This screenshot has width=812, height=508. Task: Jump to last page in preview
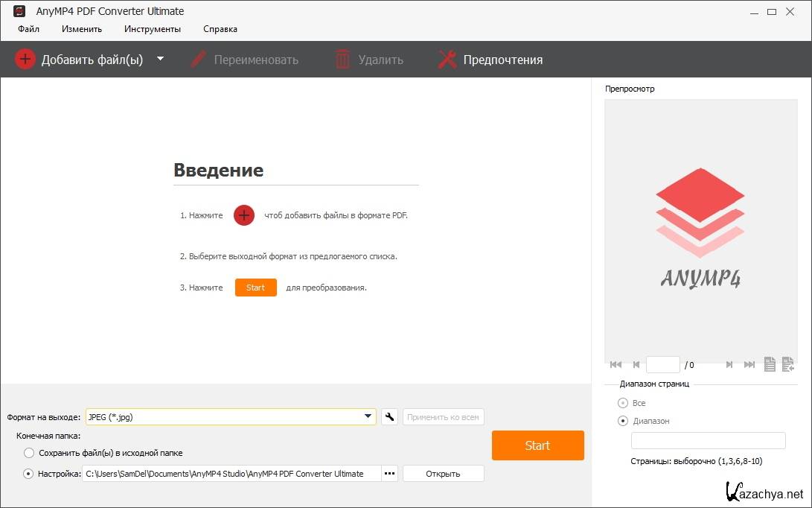coord(749,365)
